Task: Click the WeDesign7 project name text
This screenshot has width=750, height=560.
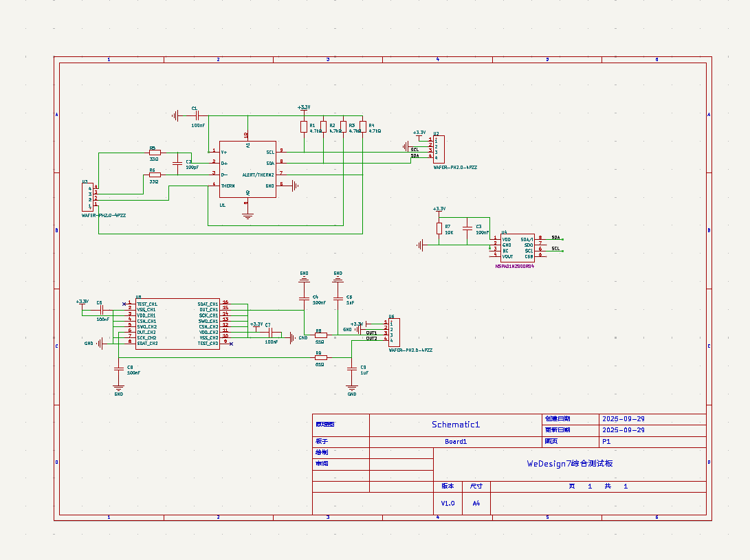Action: click(x=569, y=464)
